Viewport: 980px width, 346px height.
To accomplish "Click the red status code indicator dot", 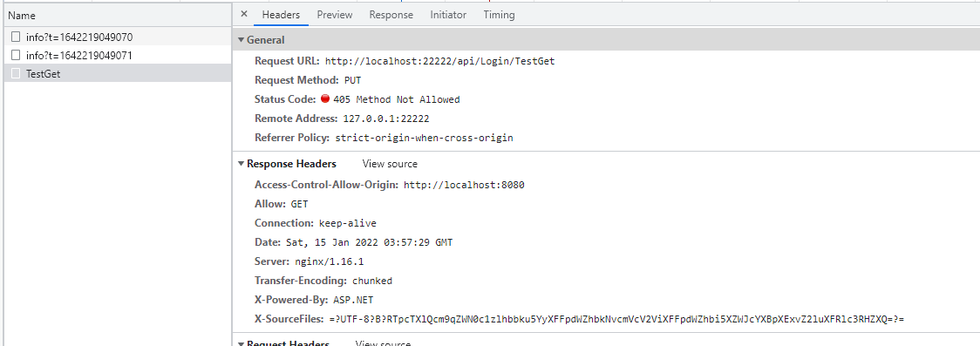I will click(325, 98).
